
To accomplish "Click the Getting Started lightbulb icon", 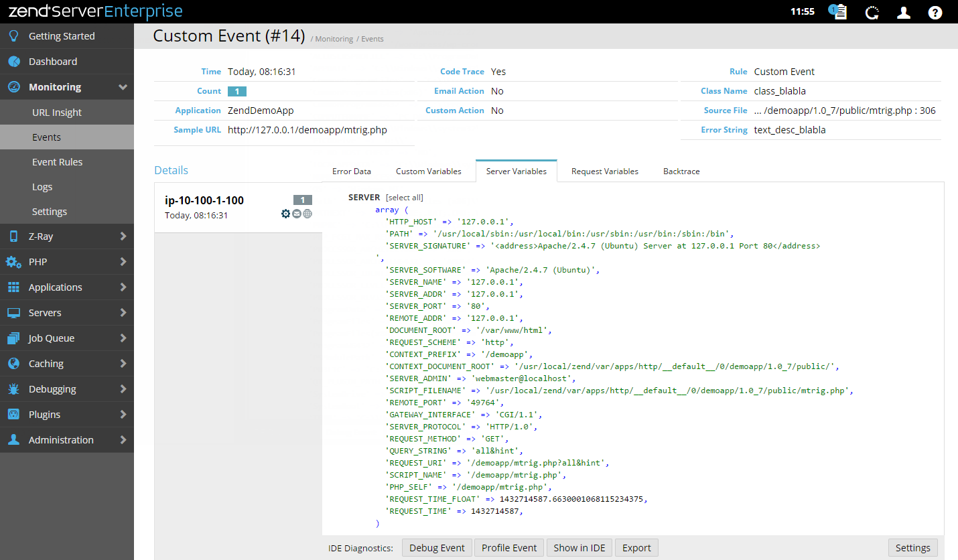I will pyautogui.click(x=13, y=36).
